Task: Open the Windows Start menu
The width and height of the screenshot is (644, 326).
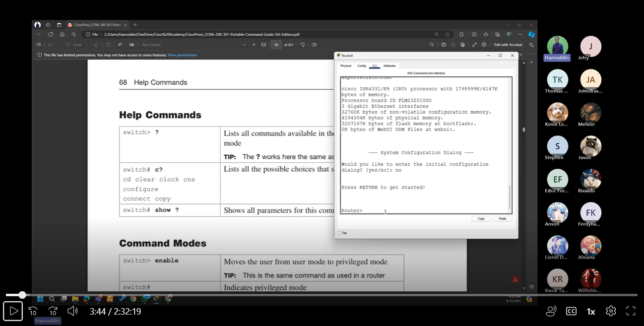Action: (x=40, y=299)
